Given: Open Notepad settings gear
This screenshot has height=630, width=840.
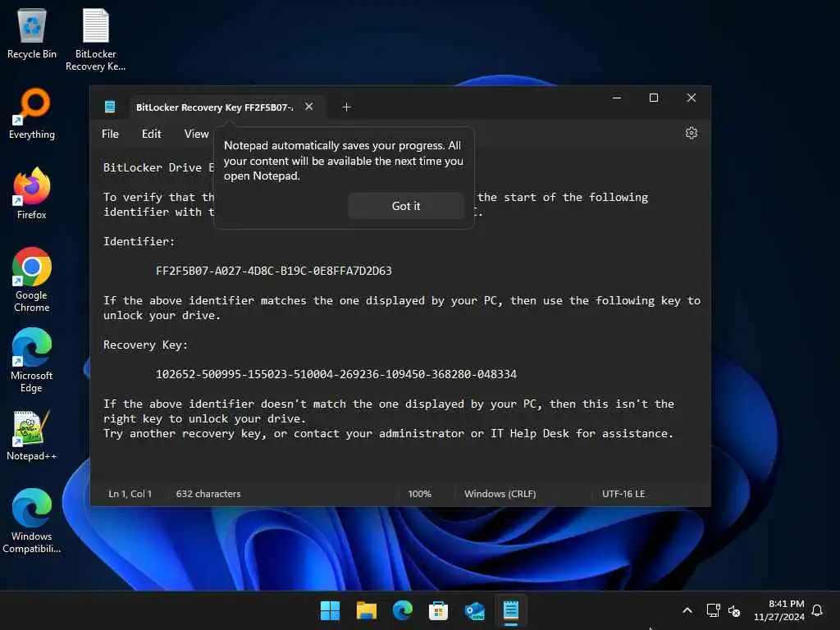Looking at the screenshot, I should (691, 133).
